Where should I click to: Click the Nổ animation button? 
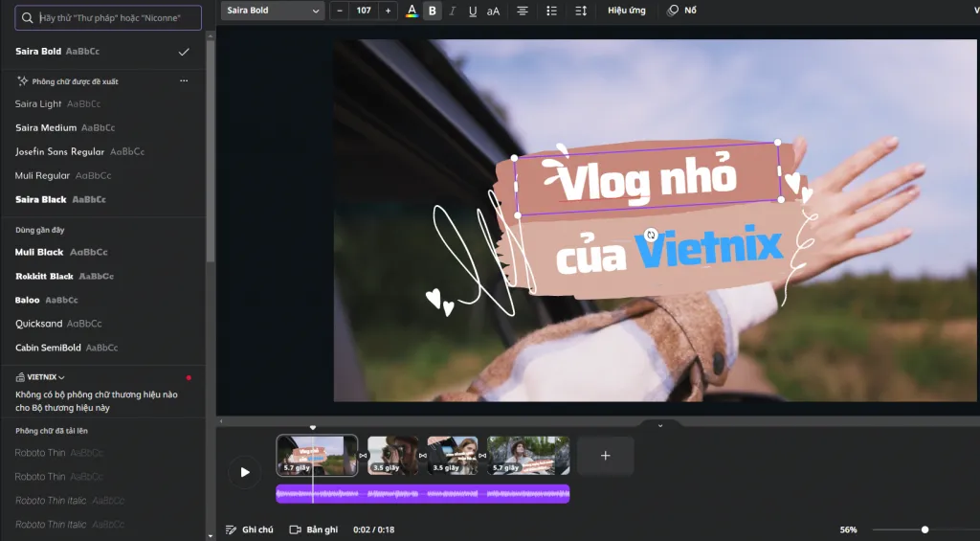click(681, 11)
